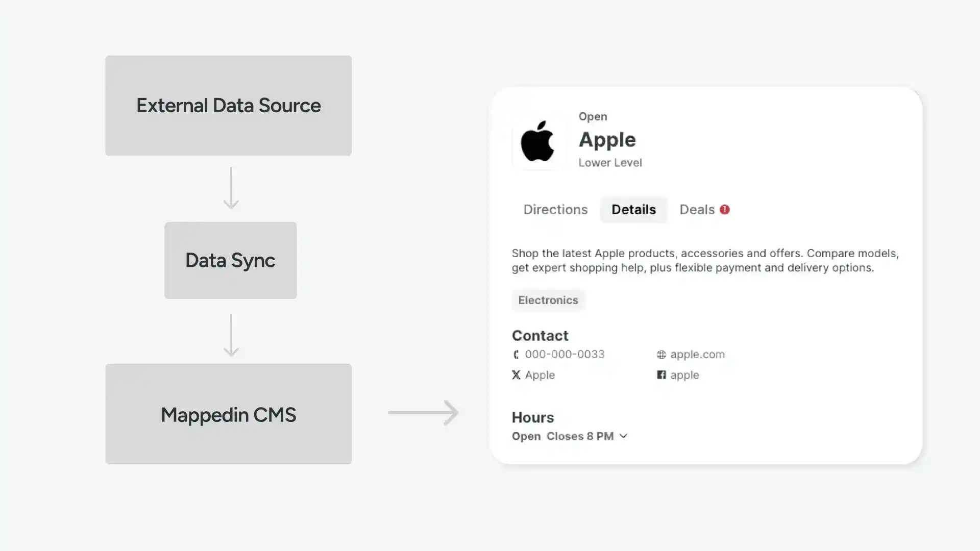This screenshot has height=551, width=980.
Task: Click the arrow from Mappedin CMS outward
Action: pos(423,413)
